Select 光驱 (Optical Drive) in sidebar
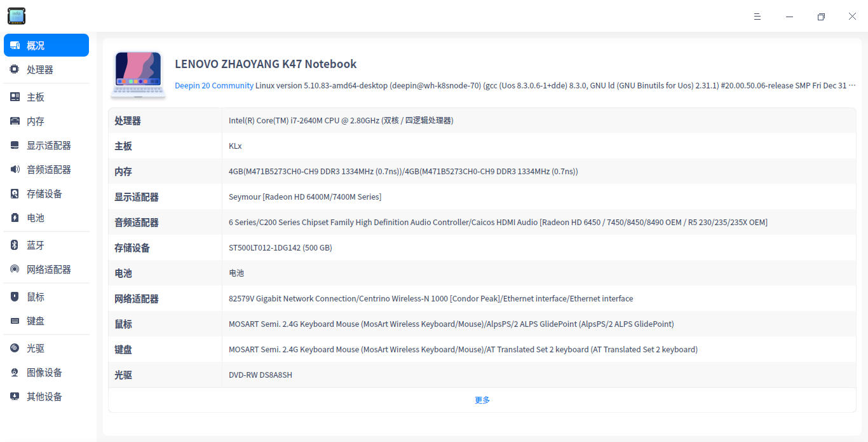Viewport: 868px width, 442px height. [x=35, y=348]
